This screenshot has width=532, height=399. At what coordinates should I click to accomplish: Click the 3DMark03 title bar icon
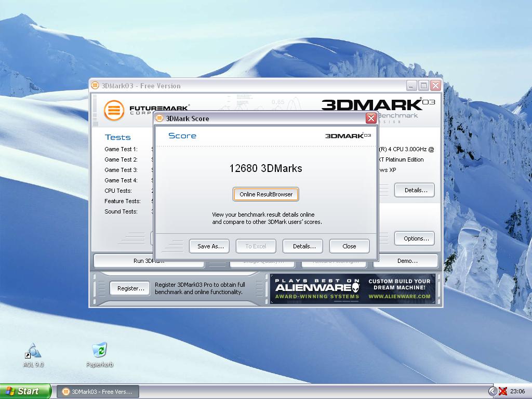click(95, 86)
